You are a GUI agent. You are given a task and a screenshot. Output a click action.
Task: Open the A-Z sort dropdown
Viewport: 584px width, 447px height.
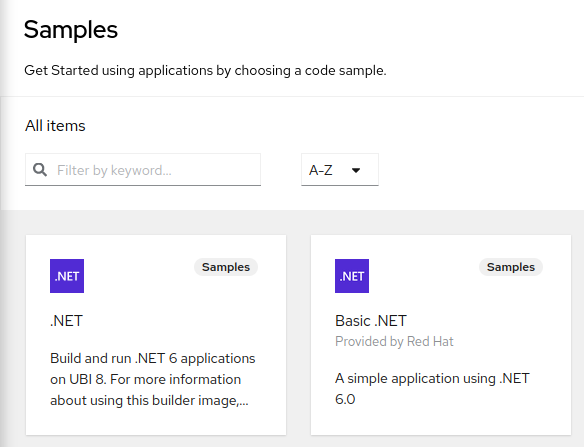point(340,169)
